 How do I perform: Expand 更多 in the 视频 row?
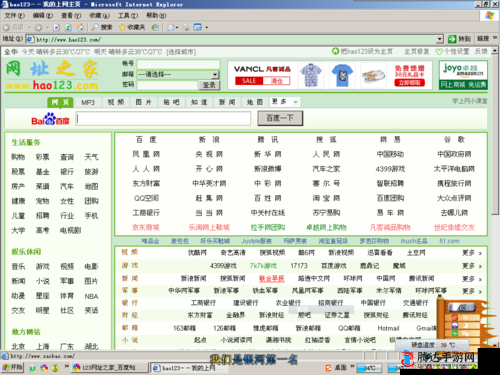point(472,253)
